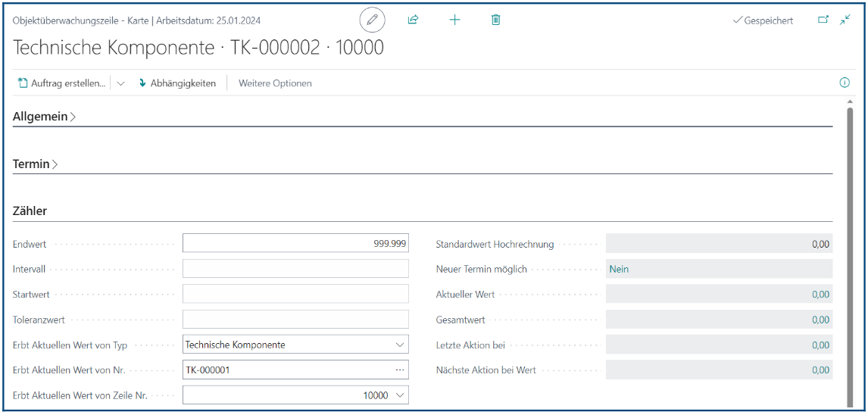868x415 pixels.
Task: Expand the Termin section
Action: pos(35,164)
